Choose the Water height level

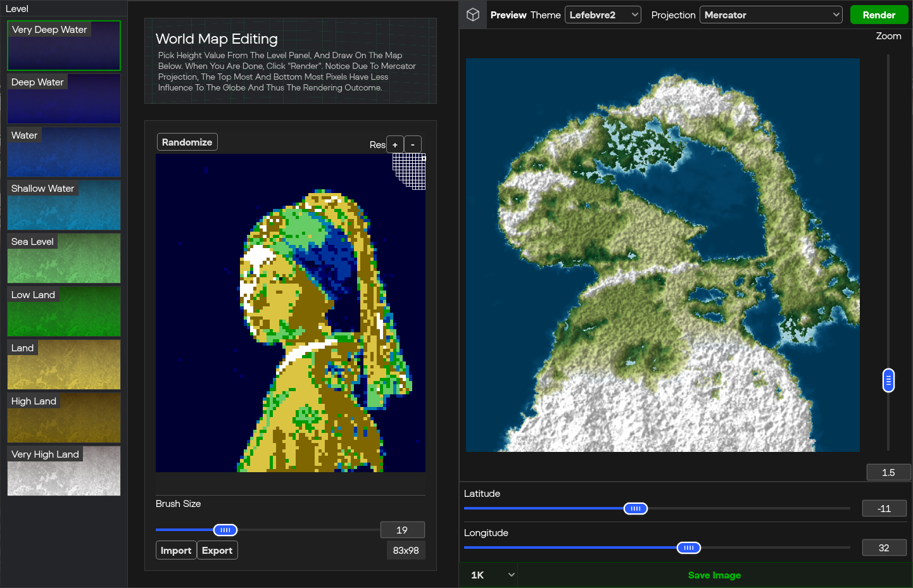[x=64, y=152]
